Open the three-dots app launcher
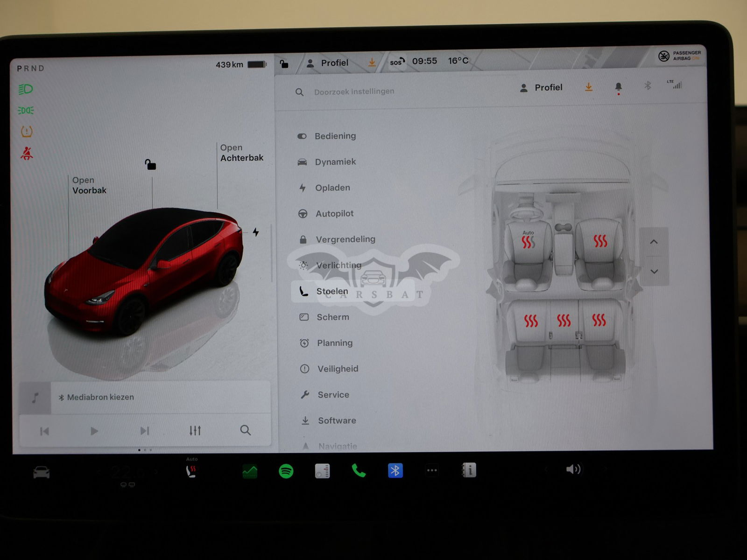This screenshot has width=747, height=560. [432, 470]
